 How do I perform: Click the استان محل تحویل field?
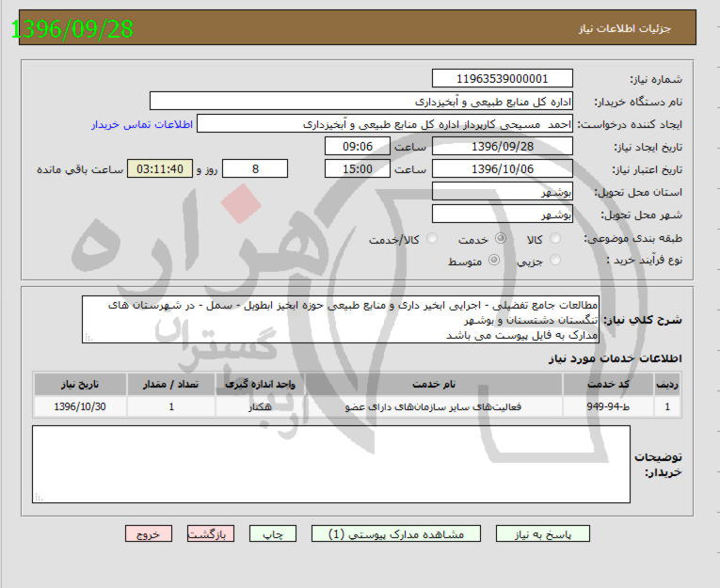coord(503,191)
